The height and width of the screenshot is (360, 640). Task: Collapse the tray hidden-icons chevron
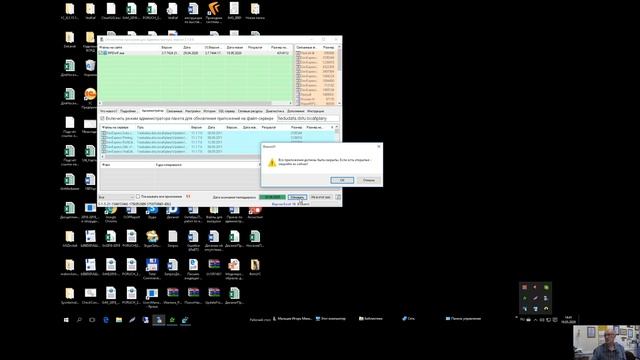pyautogui.click(x=536, y=320)
